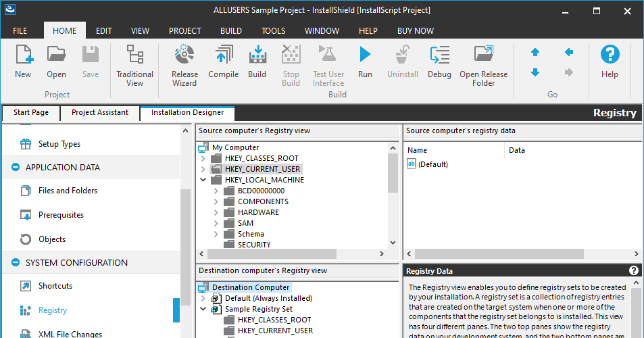Image resolution: width=644 pixels, height=338 pixels.
Task: Open an existing project via Open icon
Action: tap(56, 62)
